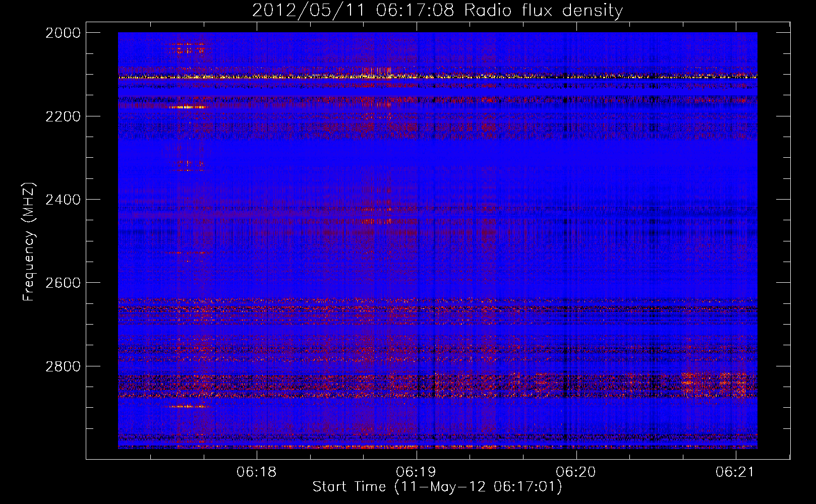Click the bright yellow burst near 2180 MHz
Screen dimensions: 816x504
click(188, 107)
